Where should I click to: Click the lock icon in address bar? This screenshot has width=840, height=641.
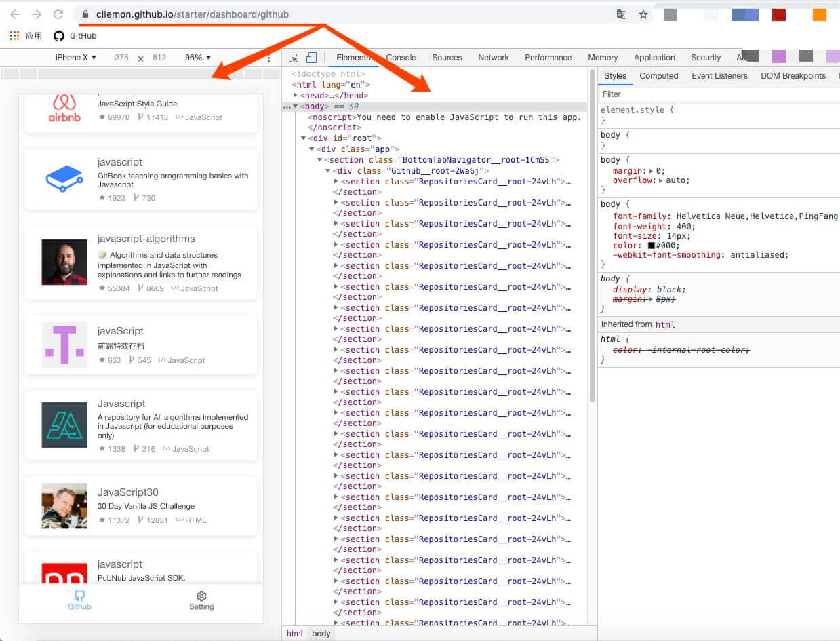85,14
